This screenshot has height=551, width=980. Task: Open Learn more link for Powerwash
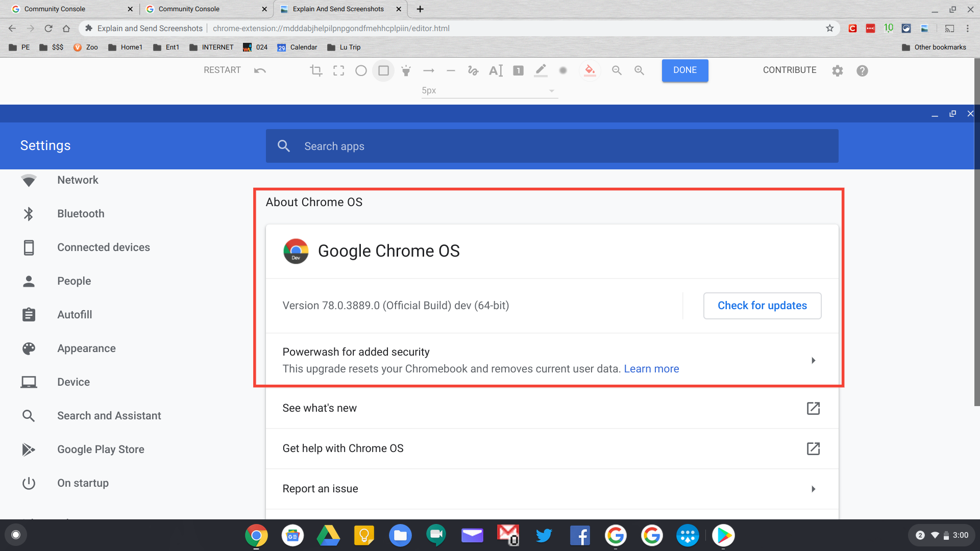[x=651, y=369]
